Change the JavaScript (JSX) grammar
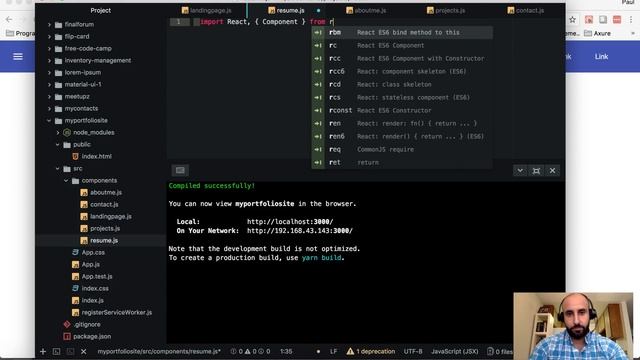The width and height of the screenshot is (640, 360). pos(455,351)
